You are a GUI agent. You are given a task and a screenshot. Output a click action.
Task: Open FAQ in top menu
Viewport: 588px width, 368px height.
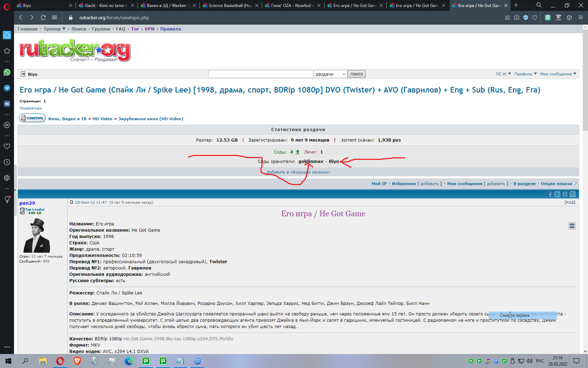[x=120, y=29]
